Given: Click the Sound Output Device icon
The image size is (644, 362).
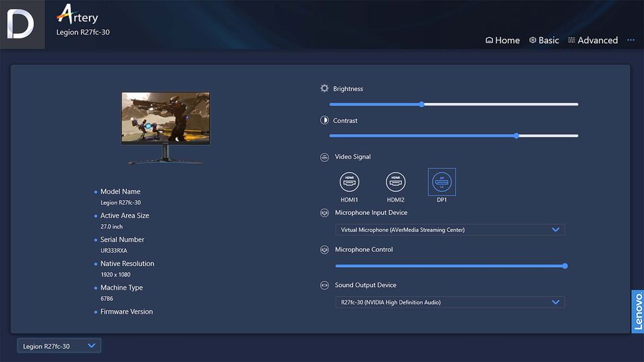Looking at the screenshot, I should pos(325,285).
